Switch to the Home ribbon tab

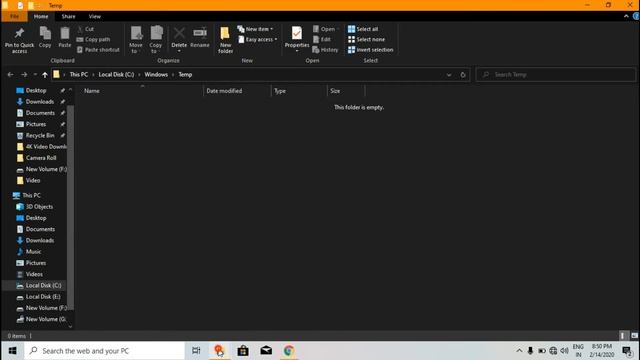point(41,16)
